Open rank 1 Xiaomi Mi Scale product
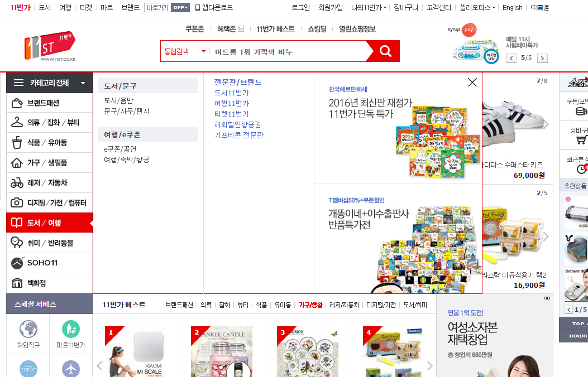 (136, 351)
